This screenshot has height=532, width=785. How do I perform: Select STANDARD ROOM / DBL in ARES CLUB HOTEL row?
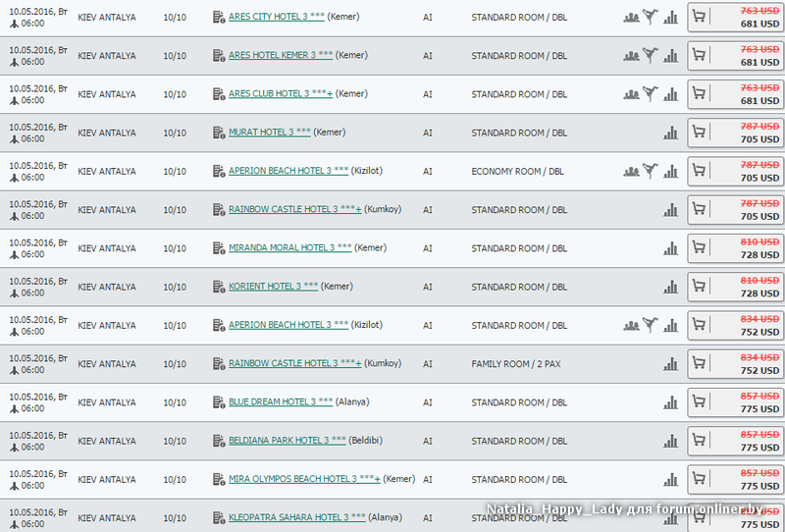(519, 94)
